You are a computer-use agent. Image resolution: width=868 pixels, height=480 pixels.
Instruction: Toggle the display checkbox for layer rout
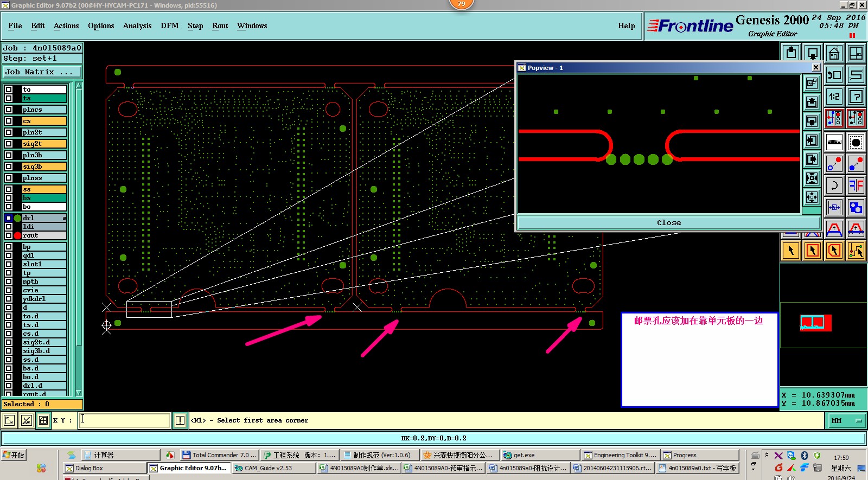[x=9, y=235]
